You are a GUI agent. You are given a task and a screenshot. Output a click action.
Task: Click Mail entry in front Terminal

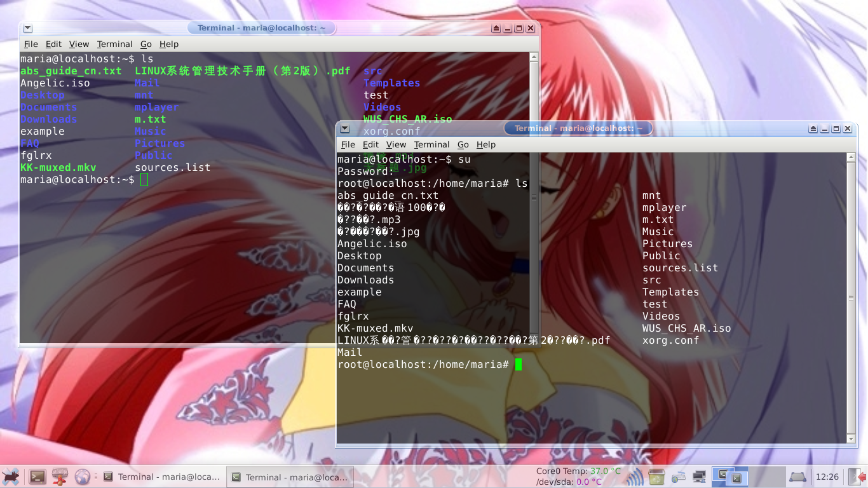[x=350, y=353]
